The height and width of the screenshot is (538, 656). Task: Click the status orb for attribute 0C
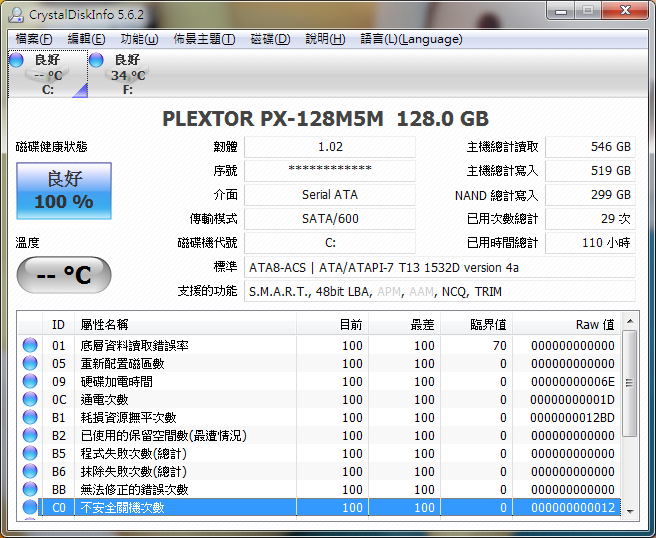point(30,399)
